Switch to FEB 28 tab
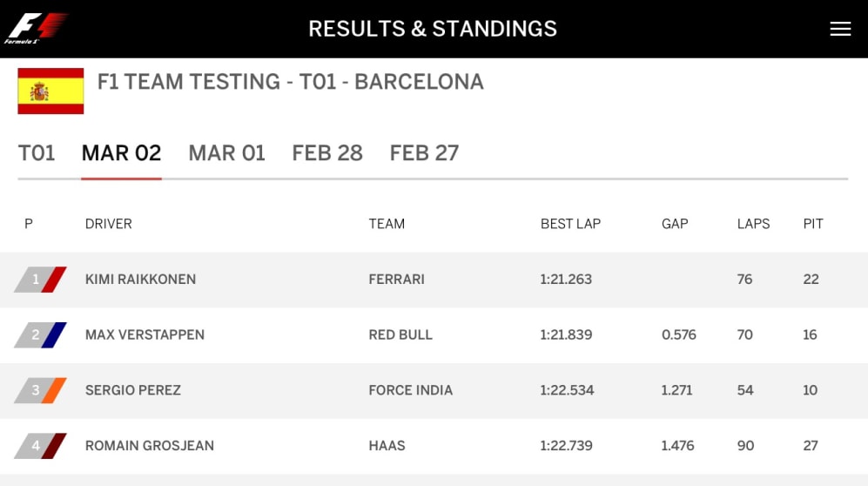868x486 pixels. (326, 153)
